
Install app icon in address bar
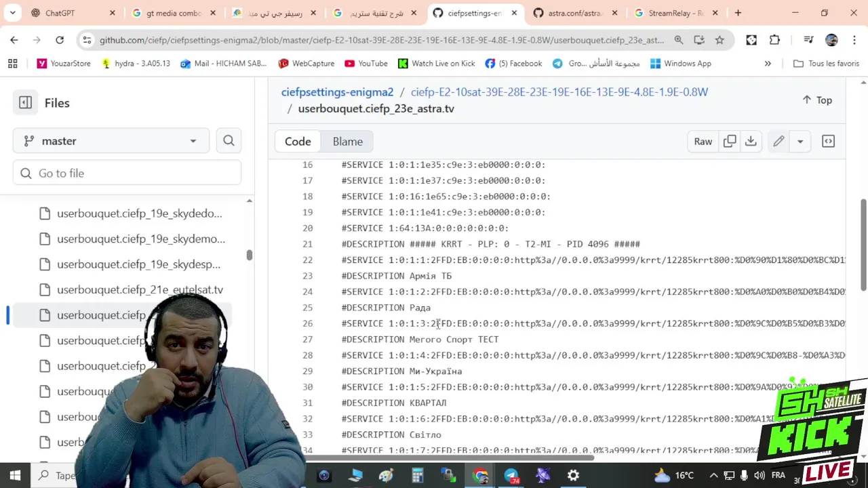tap(699, 40)
